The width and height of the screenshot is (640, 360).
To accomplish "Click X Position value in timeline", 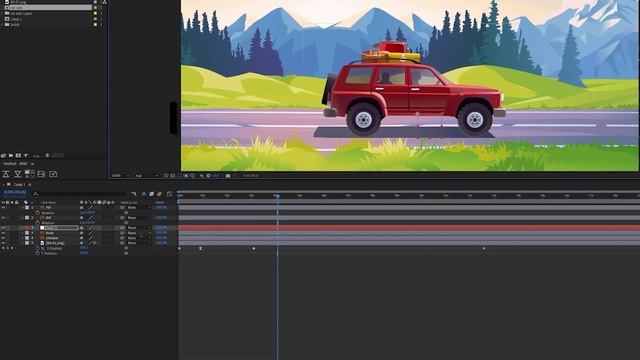I will 84,248.
